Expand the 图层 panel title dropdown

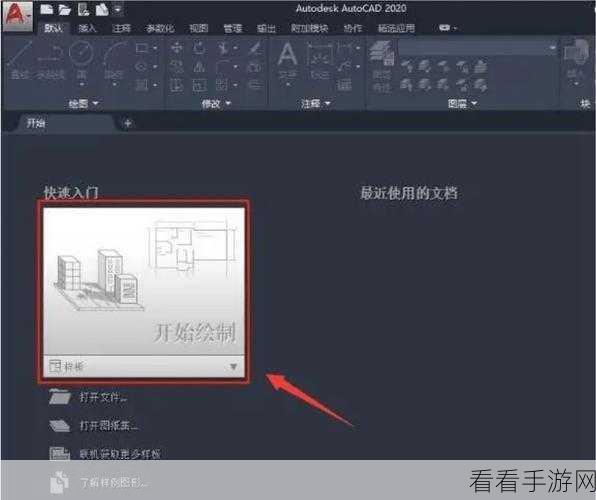(x=462, y=103)
